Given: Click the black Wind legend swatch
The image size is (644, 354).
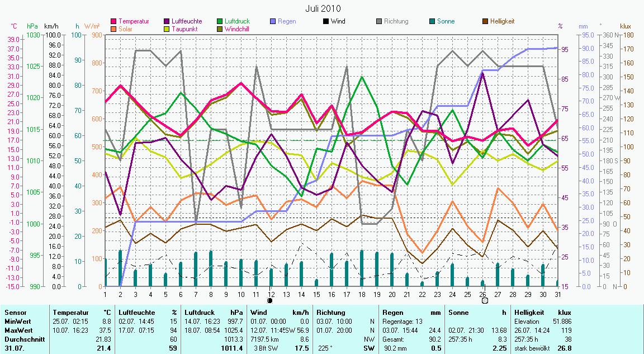Looking at the screenshot, I should (x=326, y=22).
